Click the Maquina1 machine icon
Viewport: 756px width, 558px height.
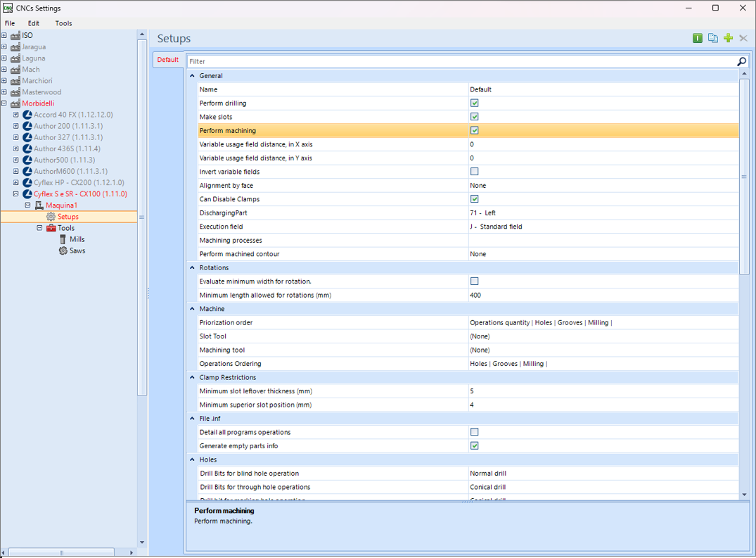(x=39, y=205)
